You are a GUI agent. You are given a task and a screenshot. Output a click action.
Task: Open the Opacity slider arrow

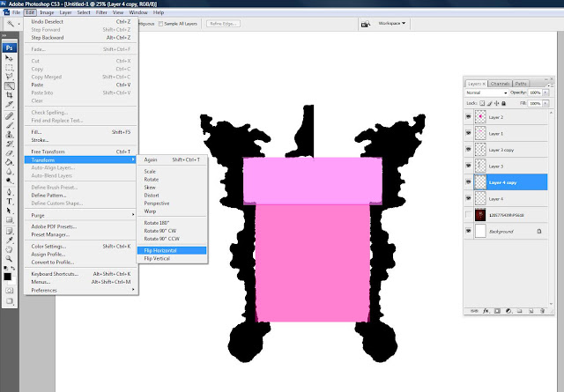(545, 92)
